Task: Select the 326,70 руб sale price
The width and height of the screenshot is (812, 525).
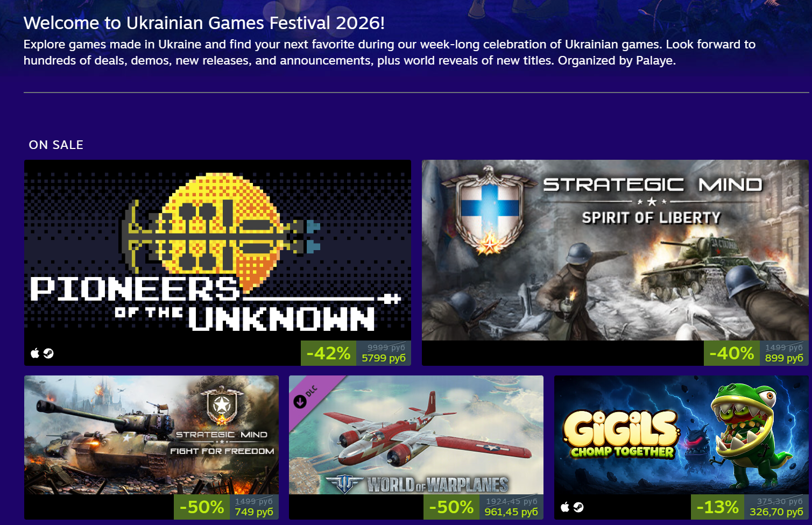Action: point(776,512)
